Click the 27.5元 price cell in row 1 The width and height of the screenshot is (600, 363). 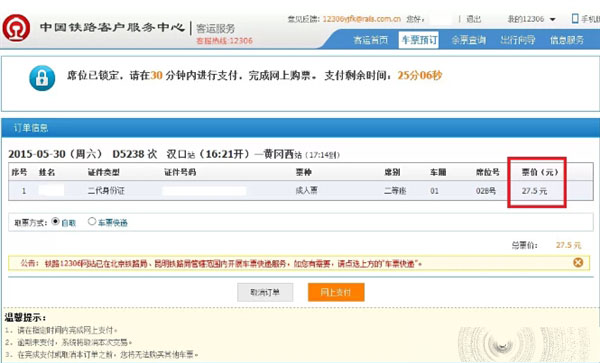(x=534, y=190)
